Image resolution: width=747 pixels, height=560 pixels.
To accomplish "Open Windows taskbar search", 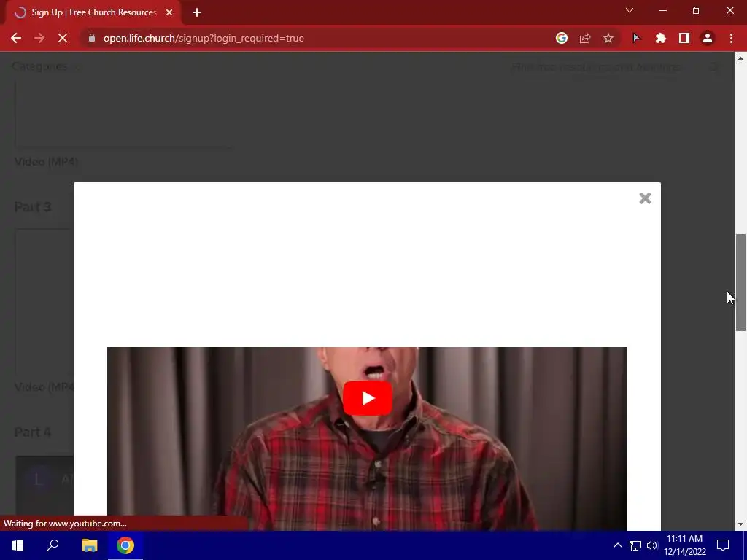I will tap(53, 545).
